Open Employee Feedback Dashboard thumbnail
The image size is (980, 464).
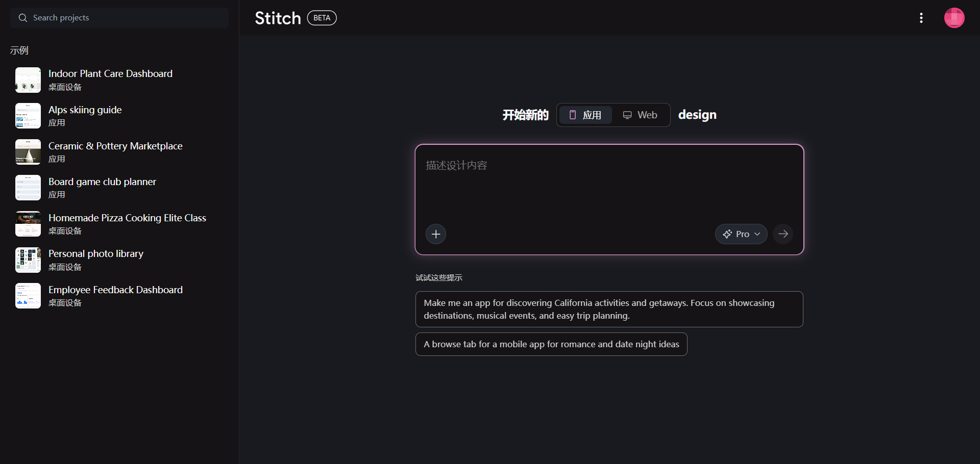pos(28,296)
